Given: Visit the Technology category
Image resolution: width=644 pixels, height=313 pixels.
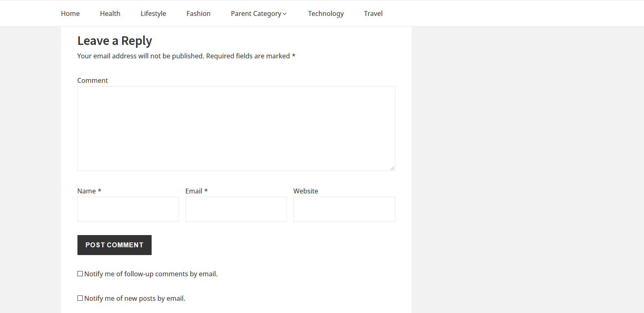Looking at the screenshot, I should [x=326, y=13].
